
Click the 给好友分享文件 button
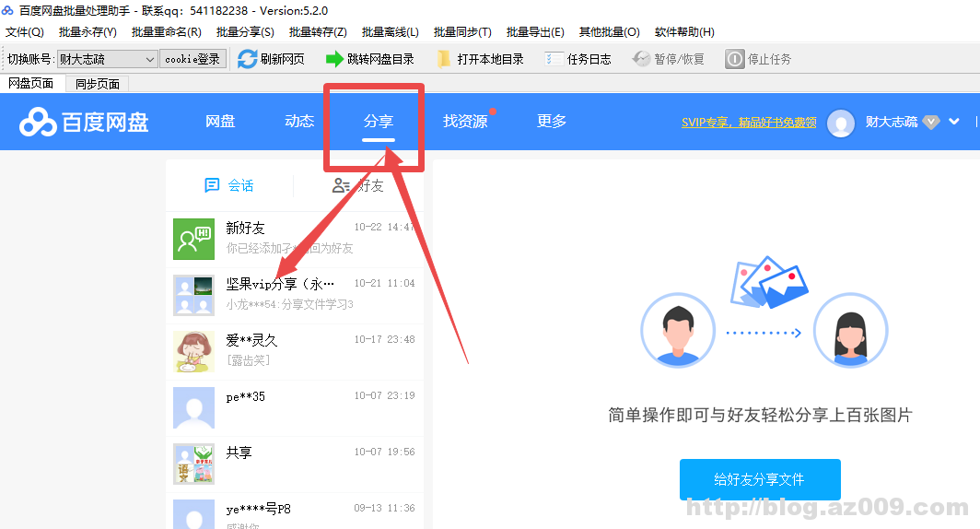tap(760, 479)
